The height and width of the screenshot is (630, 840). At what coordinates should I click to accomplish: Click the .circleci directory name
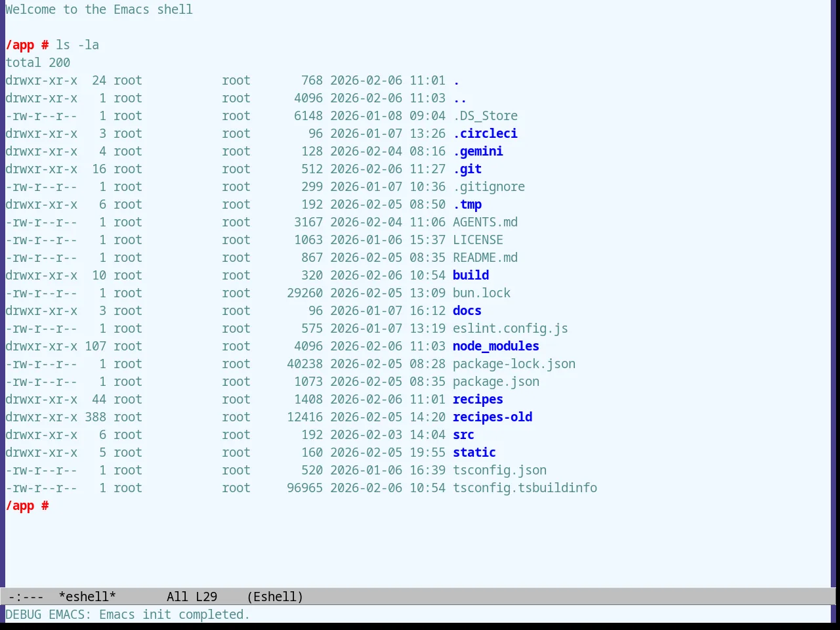485,133
